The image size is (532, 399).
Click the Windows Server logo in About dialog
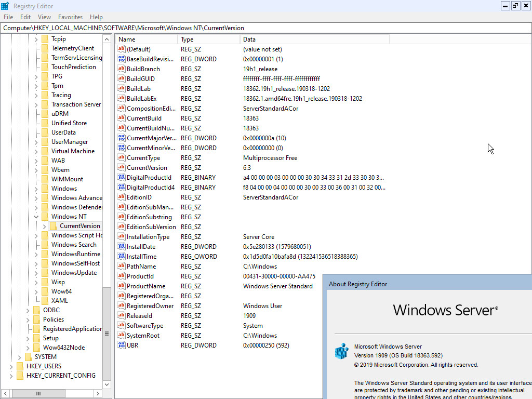click(445, 310)
